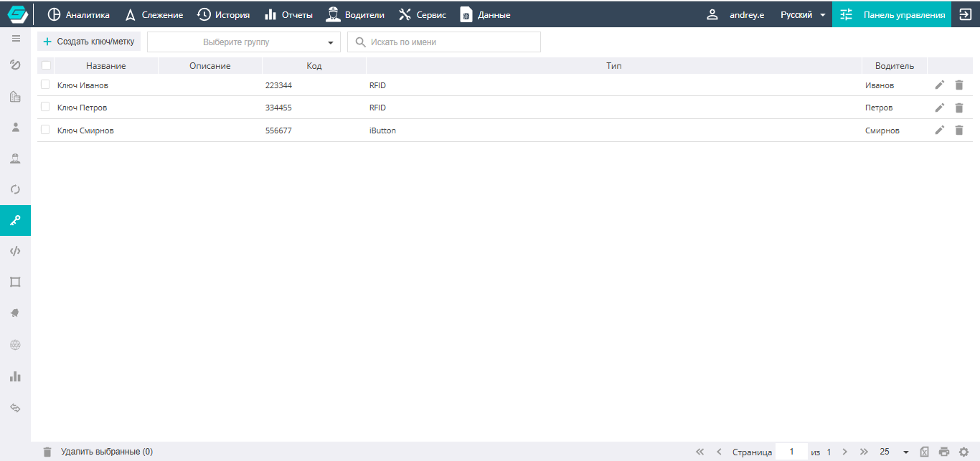Screen dimensions: 980x461
Task: Open the code brackets icon in sidebar
Action: [15, 251]
